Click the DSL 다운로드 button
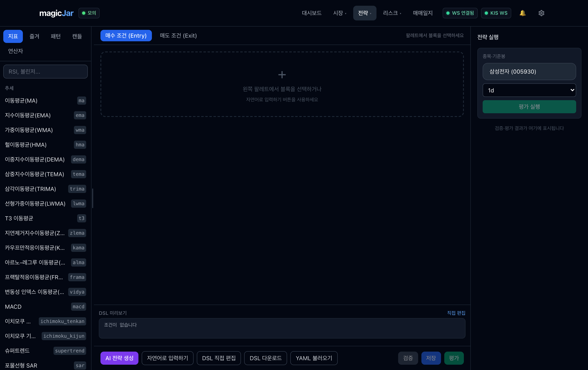Image resolution: width=588 pixels, height=370 pixels. point(265,358)
